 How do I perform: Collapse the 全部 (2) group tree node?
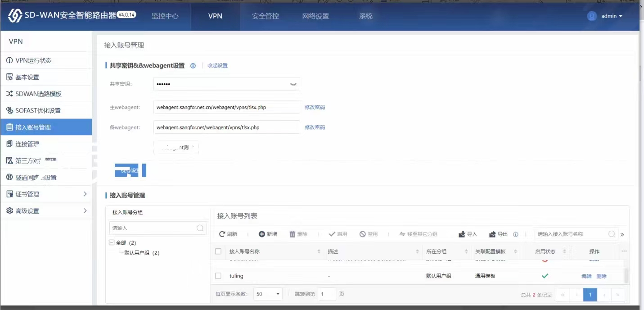click(112, 243)
